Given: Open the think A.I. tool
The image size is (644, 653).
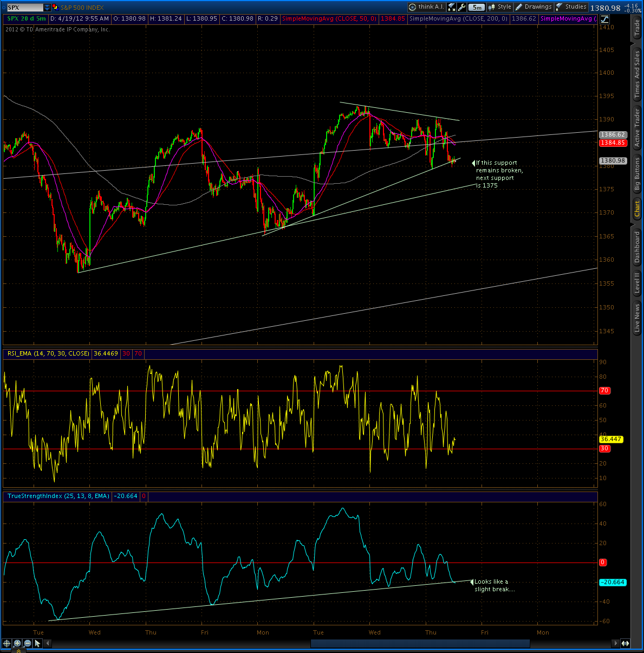Looking at the screenshot, I should coord(426,7).
